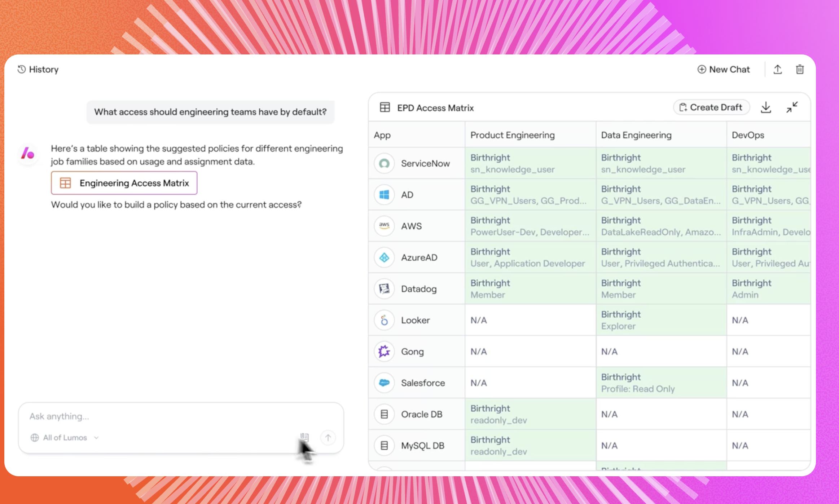Delete chat using trash icon
Viewport: 839px width, 504px height.
tap(800, 69)
